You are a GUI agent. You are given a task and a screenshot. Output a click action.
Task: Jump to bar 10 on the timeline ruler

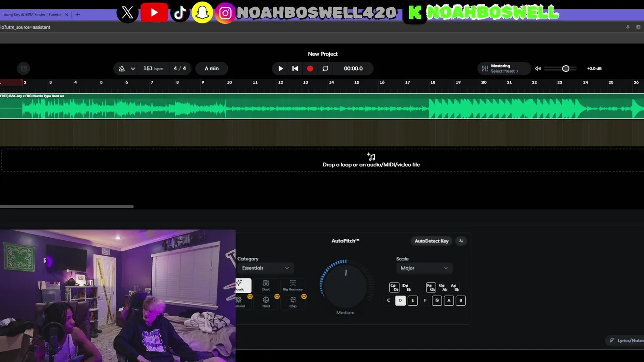pos(229,82)
